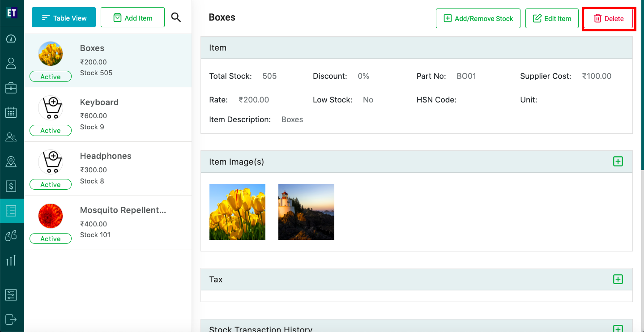644x332 pixels.
Task: Click the Active badge under Boxes
Action: 51,77
